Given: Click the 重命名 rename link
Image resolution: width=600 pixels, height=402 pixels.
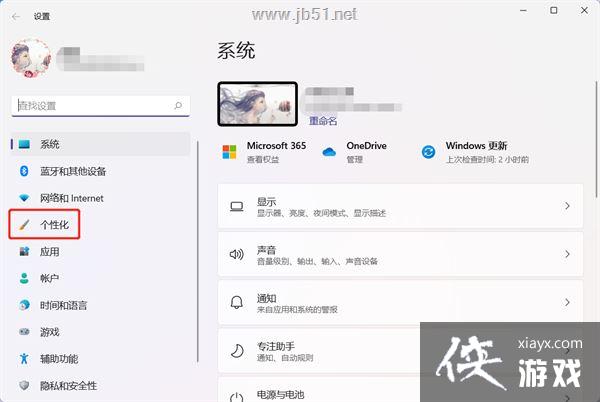Looking at the screenshot, I should click(323, 121).
